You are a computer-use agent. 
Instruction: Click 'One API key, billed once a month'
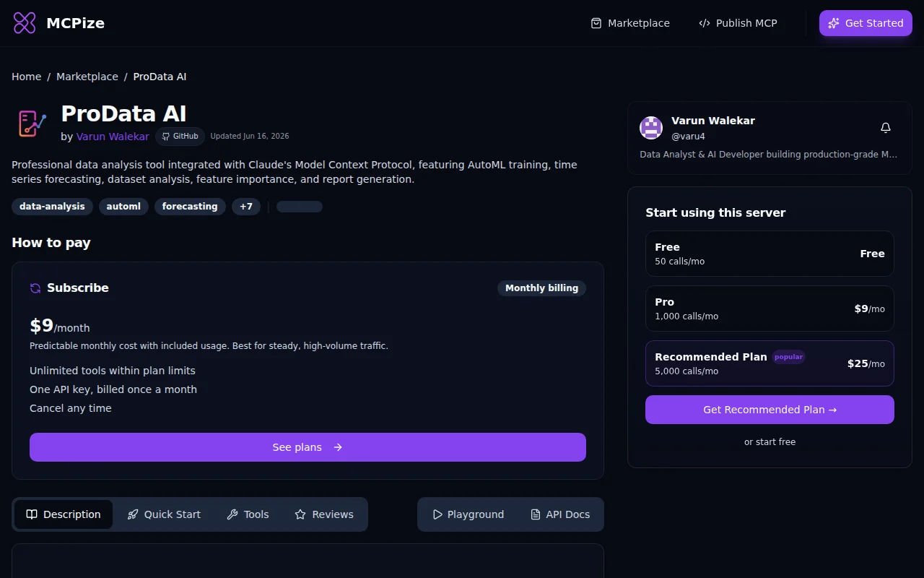[113, 389]
